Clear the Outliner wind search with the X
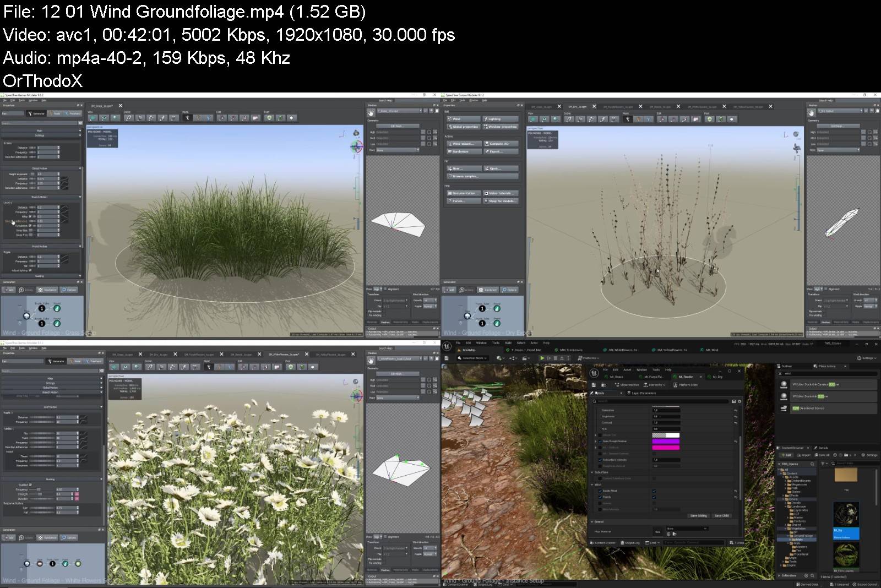Image resolution: width=881 pixels, height=588 pixels. click(x=780, y=373)
